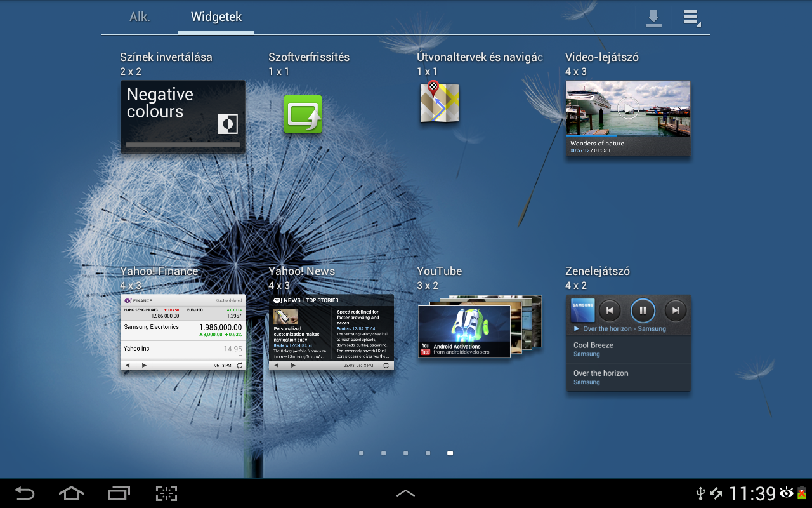
Task: Jump to the fourth page indicator dot
Action: tap(428, 453)
